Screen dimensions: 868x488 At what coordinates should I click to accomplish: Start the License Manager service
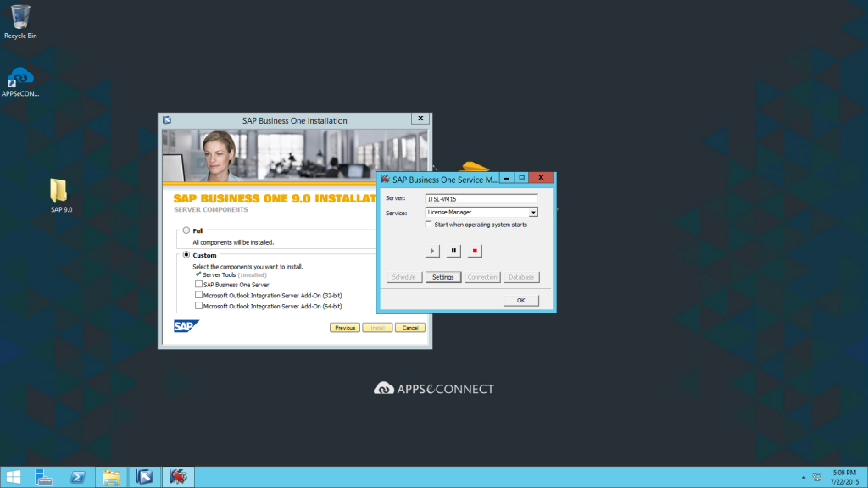click(x=432, y=251)
